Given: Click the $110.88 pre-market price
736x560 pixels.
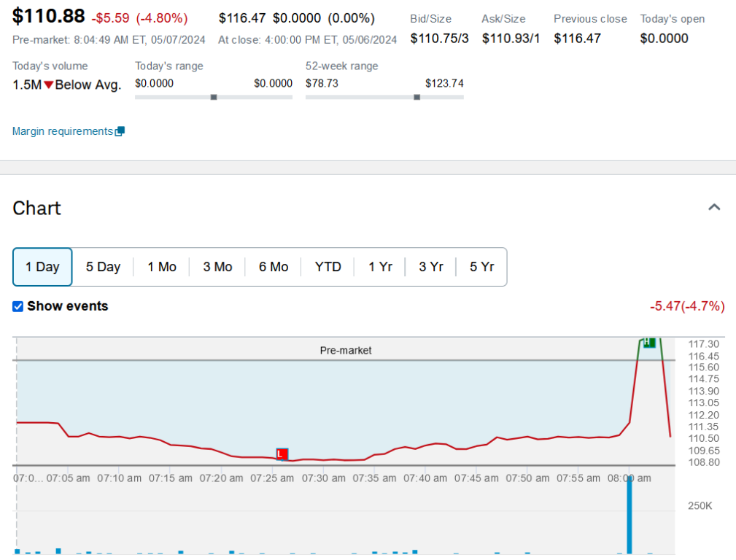Looking at the screenshot, I should click(48, 16).
